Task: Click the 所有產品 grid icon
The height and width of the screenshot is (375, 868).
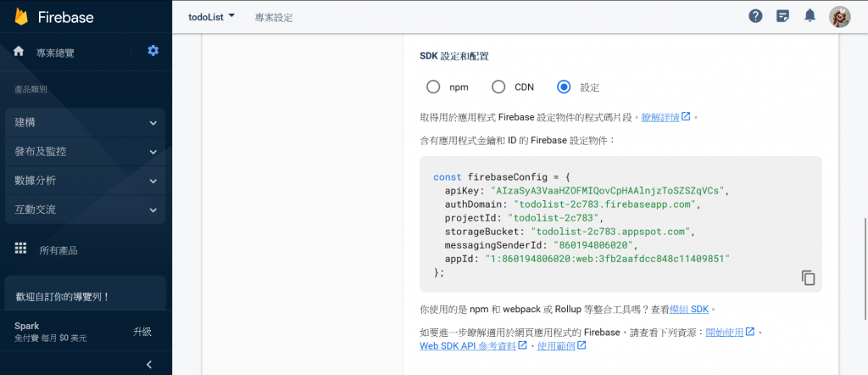Action: pyautogui.click(x=20, y=248)
